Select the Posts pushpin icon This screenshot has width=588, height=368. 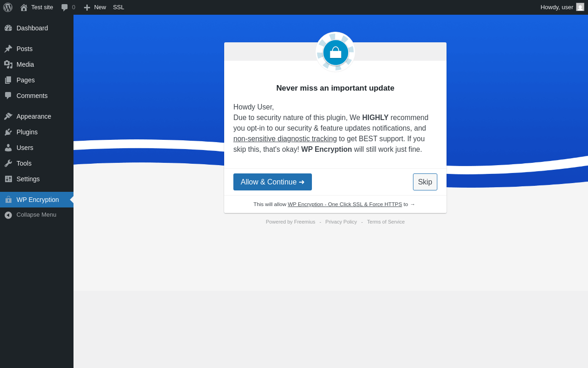8,49
